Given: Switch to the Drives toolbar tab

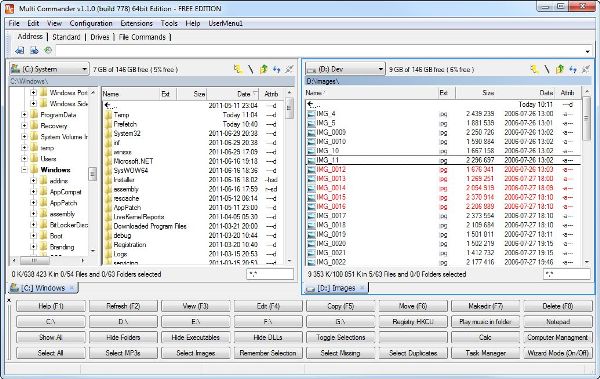Looking at the screenshot, I should pyautogui.click(x=99, y=37).
